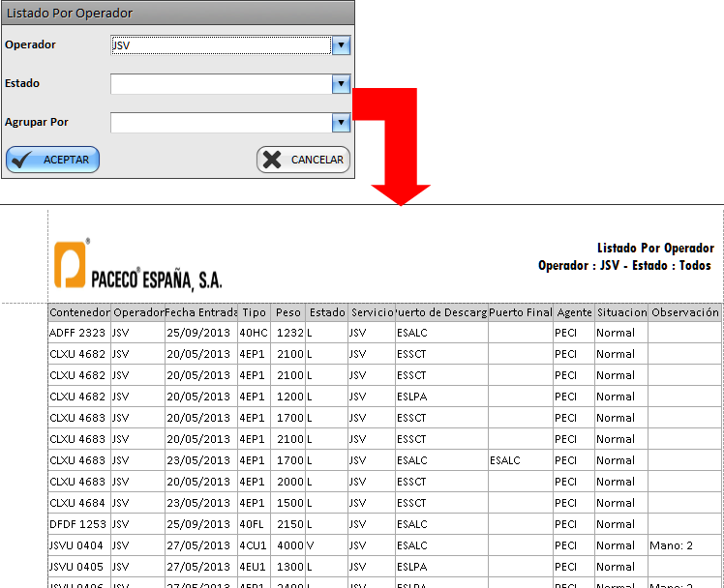Image resolution: width=724 pixels, height=588 pixels.
Task: Click the black X icon on CANCELAR
Action: 273,160
